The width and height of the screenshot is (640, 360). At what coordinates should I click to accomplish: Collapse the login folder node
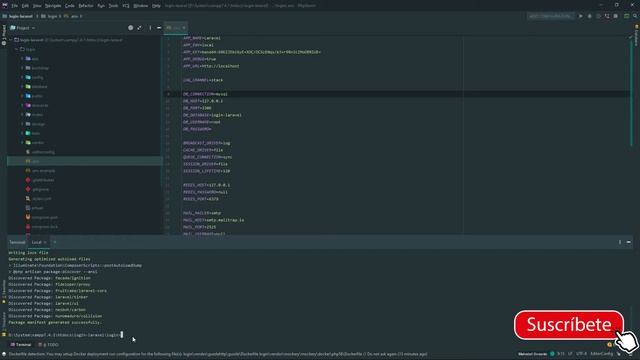tap(17, 49)
